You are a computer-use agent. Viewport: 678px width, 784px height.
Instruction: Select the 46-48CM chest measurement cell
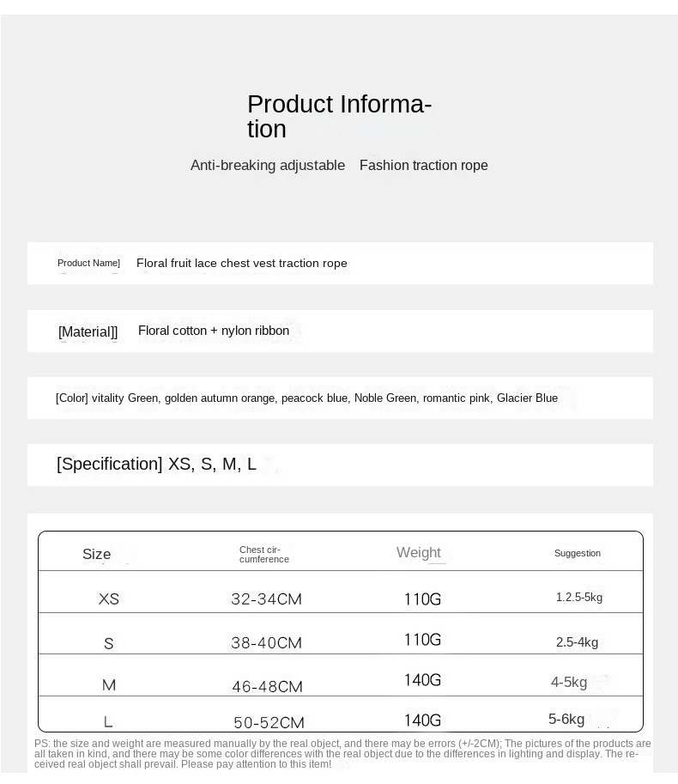pos(267,687)
